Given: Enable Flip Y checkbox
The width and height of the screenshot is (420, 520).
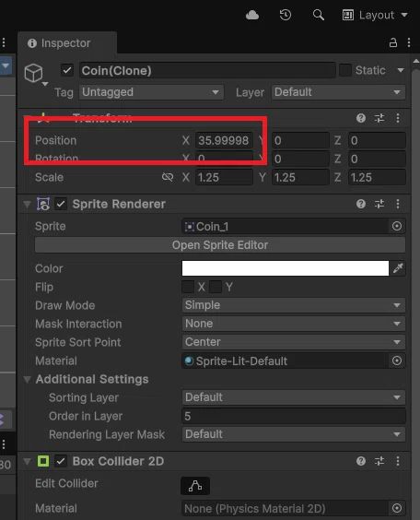Looking at the screenshot, I should (216, 287).
